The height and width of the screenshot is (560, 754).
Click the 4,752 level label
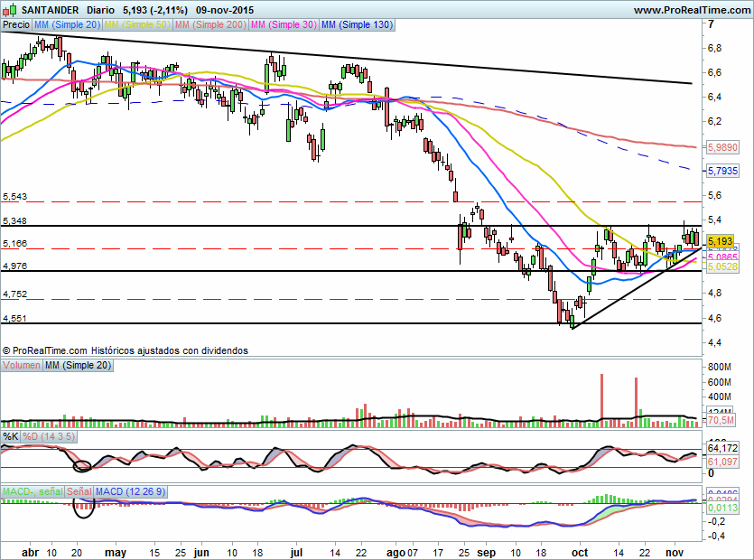click(x=15, y=294)
